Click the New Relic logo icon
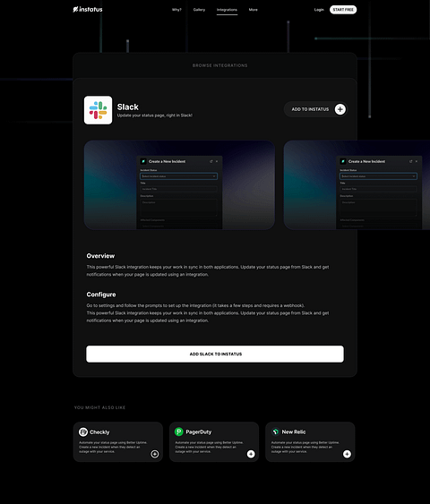Viewport: 430px width, 504px height. tap(276, 431)
